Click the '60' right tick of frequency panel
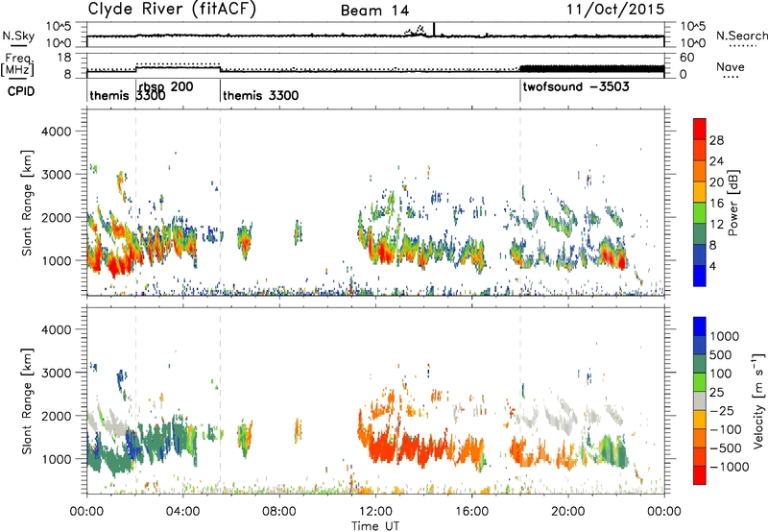The image size is (768, 532). 687,58
